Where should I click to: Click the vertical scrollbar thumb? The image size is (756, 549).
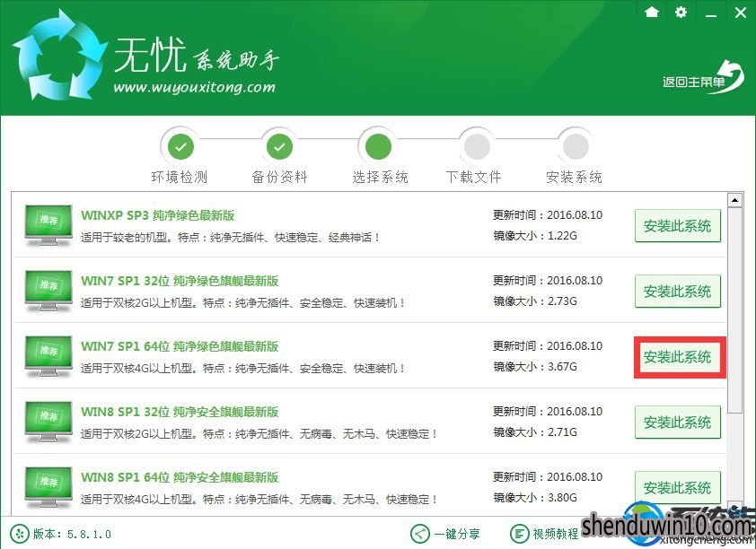[734, 309]
